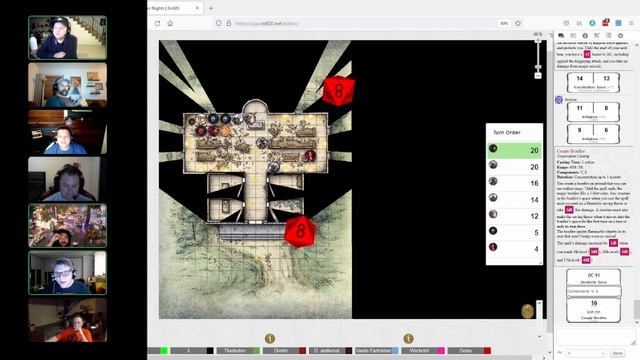Image resolution: width=640 pixels, height=360 pixels.
Task: Click Vastin Farthinker player name tag
Action: [373, 351]
